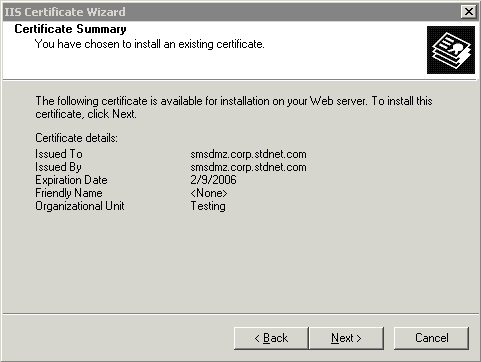Click the 'following certificate is available' instruction text

pos(234,107)
